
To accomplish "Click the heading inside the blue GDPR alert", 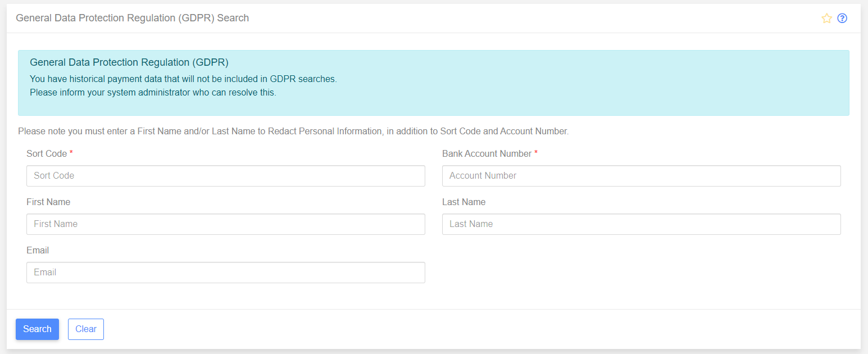I will pyautogui.click(x=129, y=62).
